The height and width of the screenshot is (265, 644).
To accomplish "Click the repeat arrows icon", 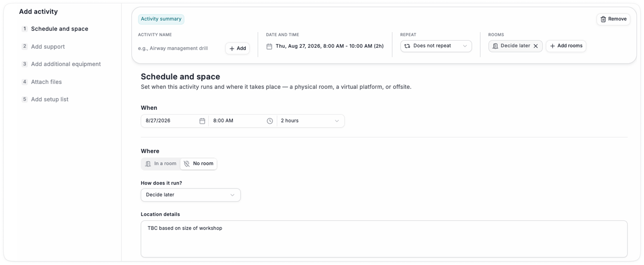I will (407, 46).
